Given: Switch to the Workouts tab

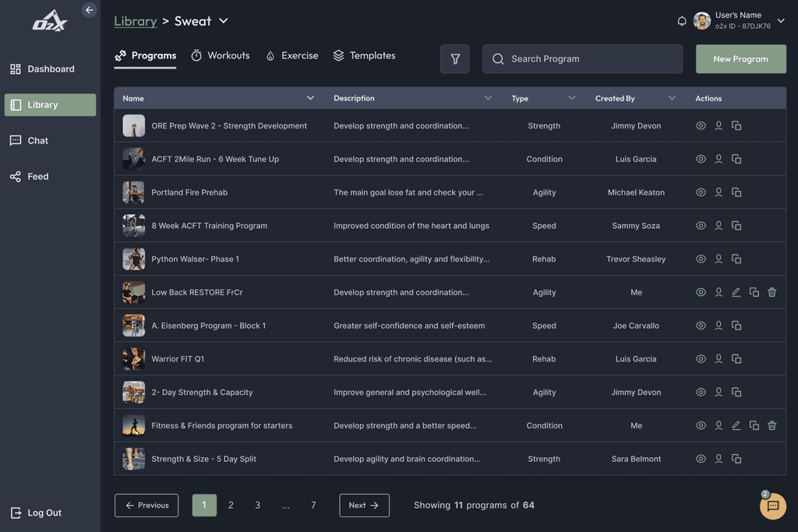Looking at the screenshot, I should [221, 55].
